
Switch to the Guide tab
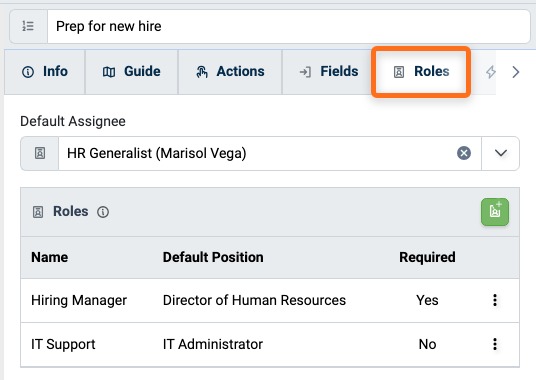(132, 72)
